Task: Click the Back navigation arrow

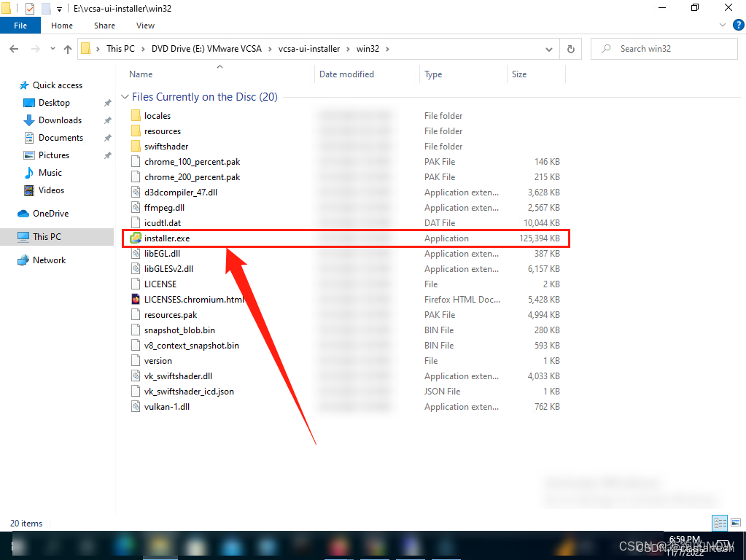Action: tap(15, 49)
